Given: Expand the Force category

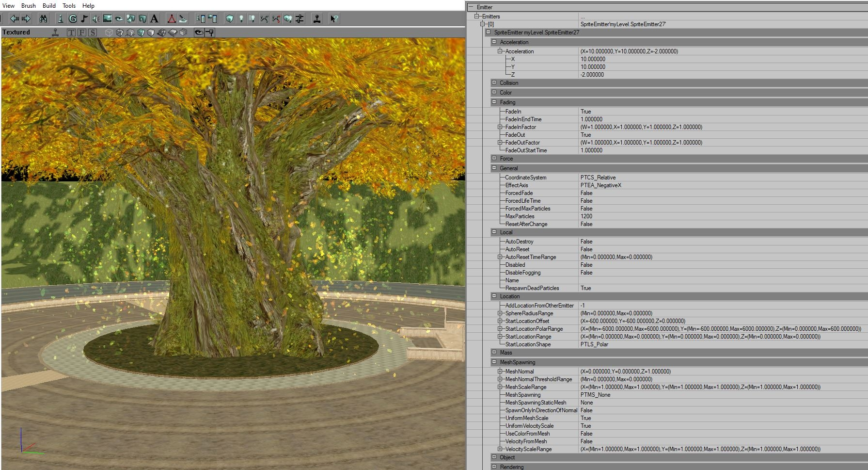Looking at the screenshot, I should click(494, 158).
